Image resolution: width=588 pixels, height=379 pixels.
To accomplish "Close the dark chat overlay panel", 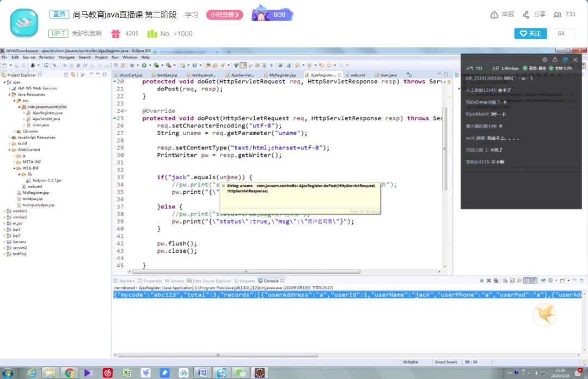I will (x=575, y=60).
